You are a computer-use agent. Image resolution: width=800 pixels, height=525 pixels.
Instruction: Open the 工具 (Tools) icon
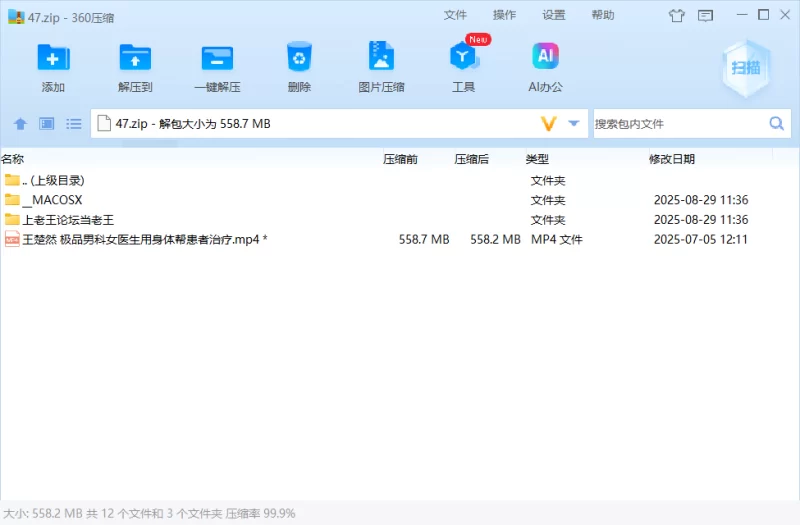coord(463,56)
